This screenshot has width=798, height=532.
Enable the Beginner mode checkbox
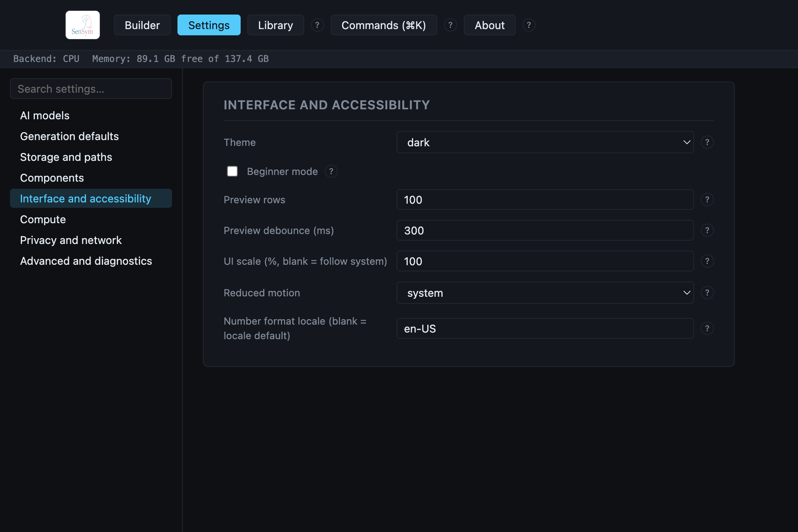232,171
